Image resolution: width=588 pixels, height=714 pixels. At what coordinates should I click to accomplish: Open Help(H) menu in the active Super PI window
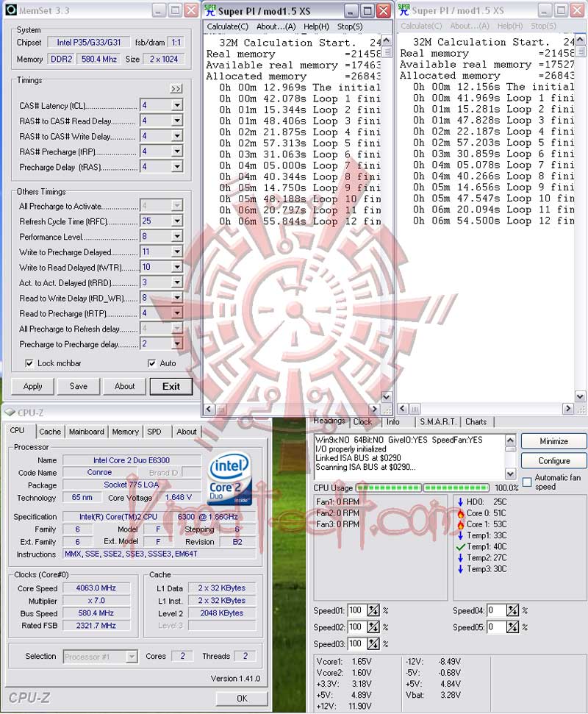[316, 26]
